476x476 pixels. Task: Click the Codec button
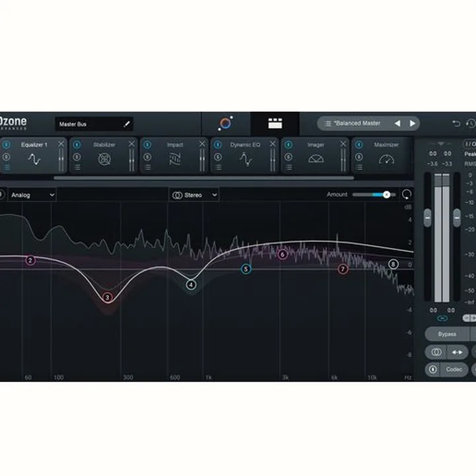(454, 369)
